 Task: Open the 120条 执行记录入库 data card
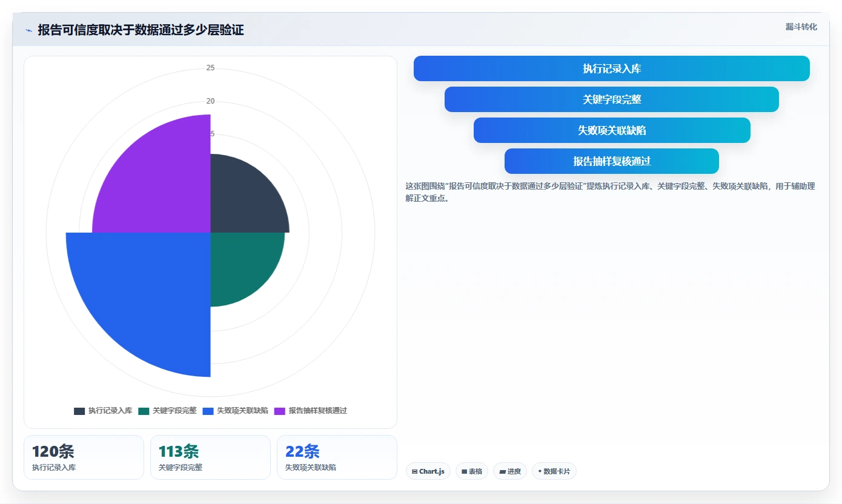[x=84, y=457]
